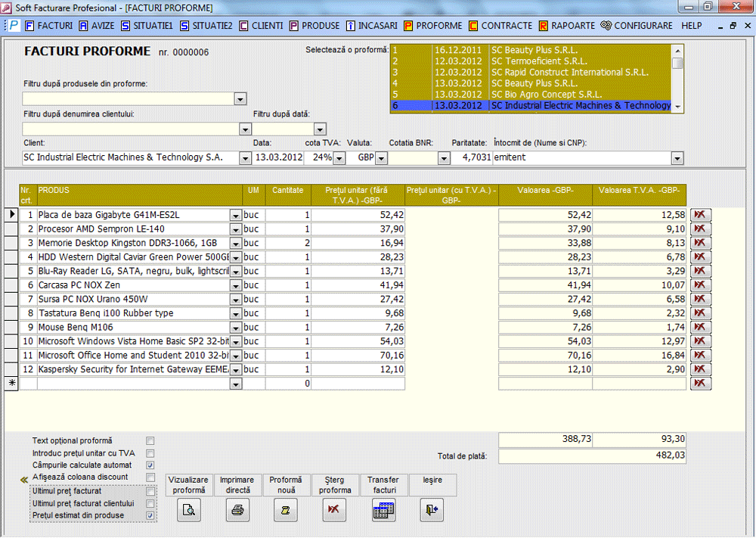
Task: Open the Cotatia BNR dropdown
Action: click(x=444, y=158)
